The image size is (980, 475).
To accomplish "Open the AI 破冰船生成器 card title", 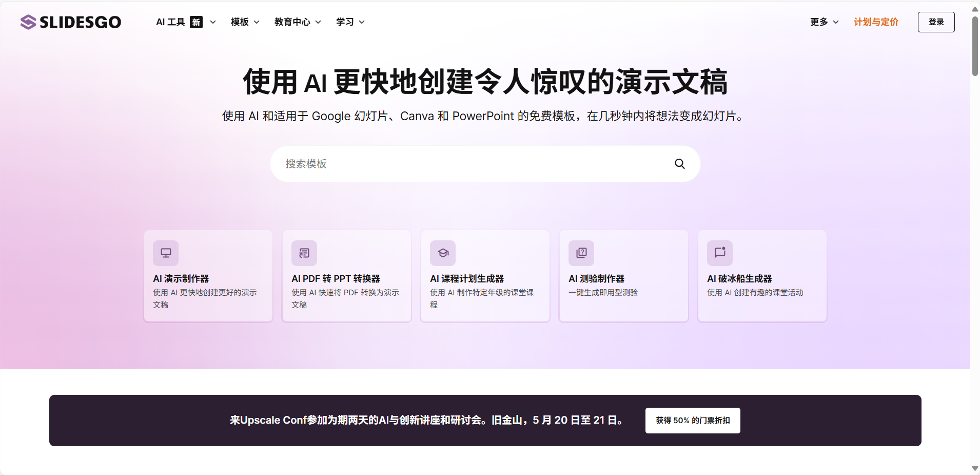I will point(739,279).
